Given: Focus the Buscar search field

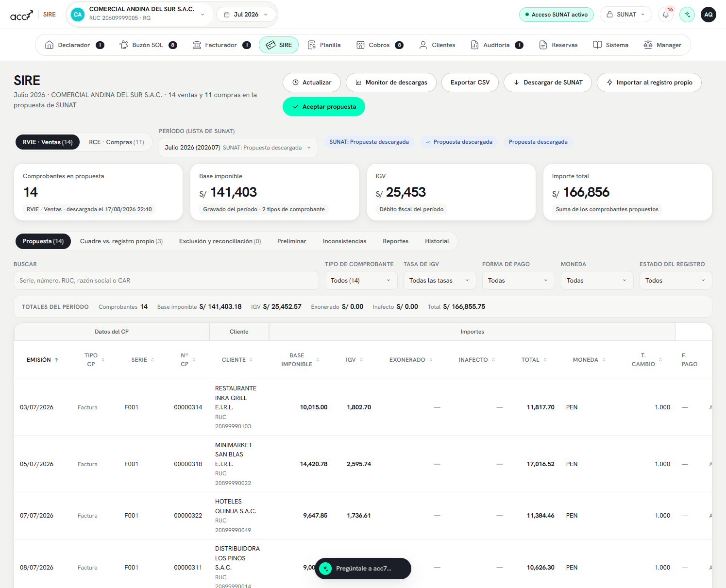Looking at the screenshot, I should pyautogui.click(x=166, y=281).
